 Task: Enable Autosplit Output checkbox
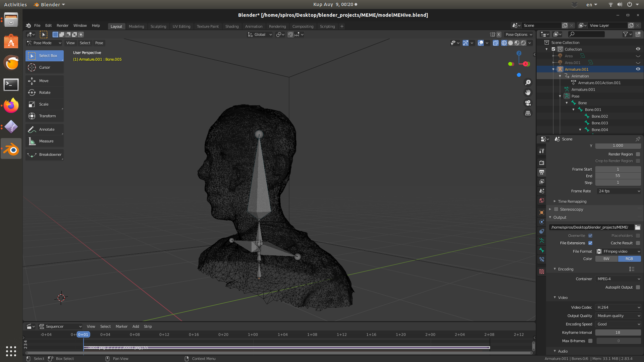[x=638, y=287]
